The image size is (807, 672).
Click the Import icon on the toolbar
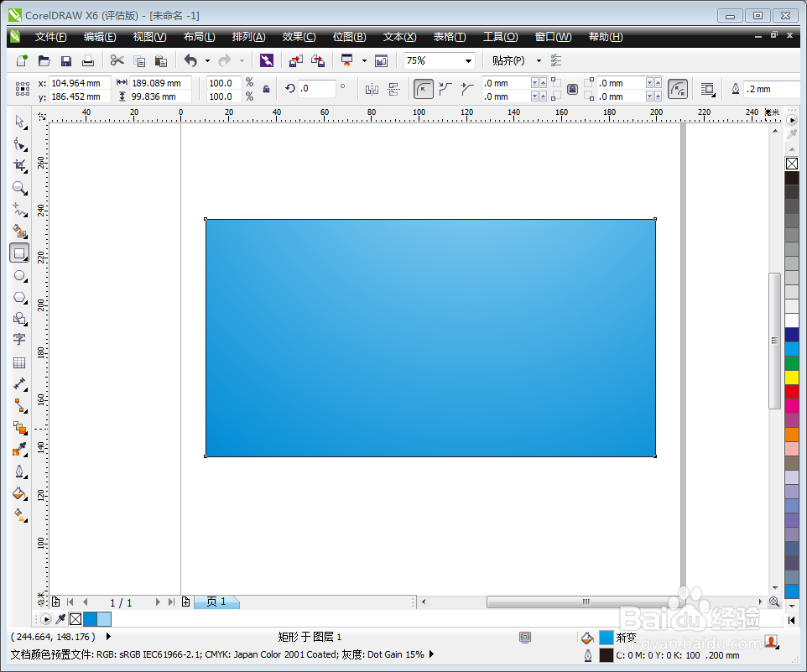click(x=296, y=60)
